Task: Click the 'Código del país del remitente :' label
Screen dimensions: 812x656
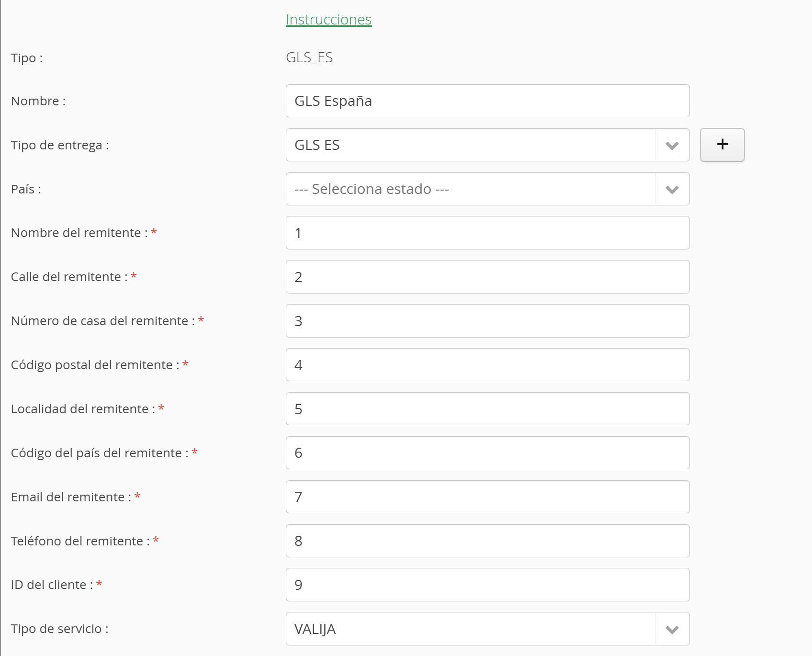Action: click(100, 453)
